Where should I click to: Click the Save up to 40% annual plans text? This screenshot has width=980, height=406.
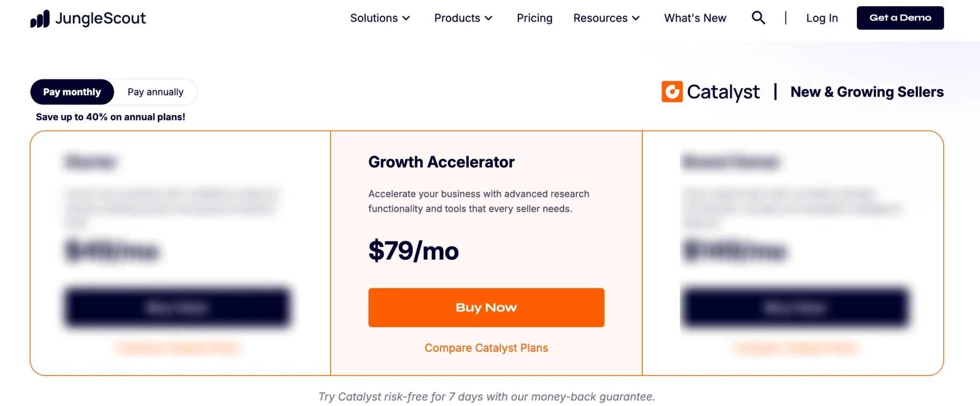[110, 116]
